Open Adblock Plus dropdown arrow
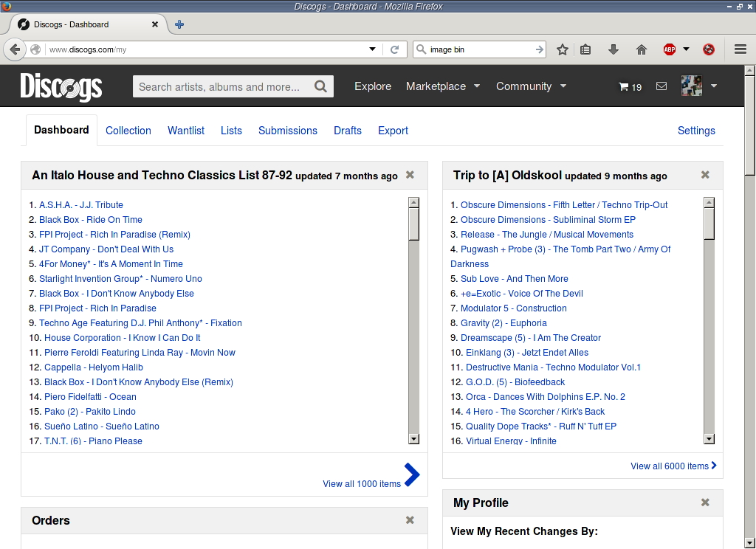The width and height of the screenshot is (756, 549). point(686,49)
